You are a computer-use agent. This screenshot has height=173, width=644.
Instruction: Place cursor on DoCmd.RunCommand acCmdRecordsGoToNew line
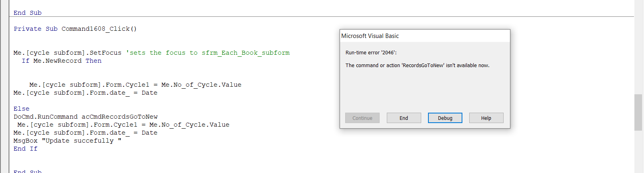tap(86, 117)
